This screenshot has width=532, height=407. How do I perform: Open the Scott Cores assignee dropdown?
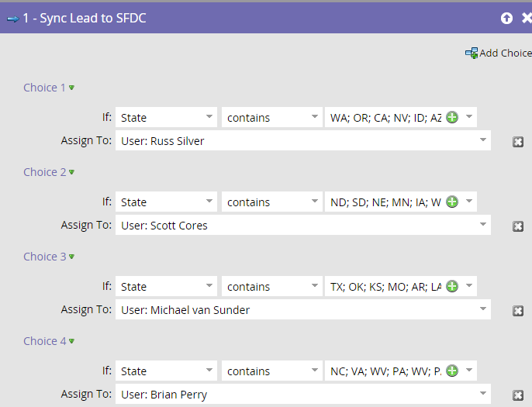coord(303,225)
